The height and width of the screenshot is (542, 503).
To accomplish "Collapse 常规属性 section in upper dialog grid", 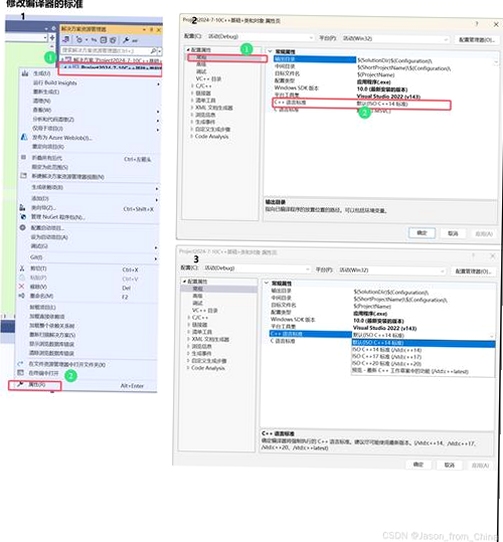I will pyautogui.click(x=270, y=51).
